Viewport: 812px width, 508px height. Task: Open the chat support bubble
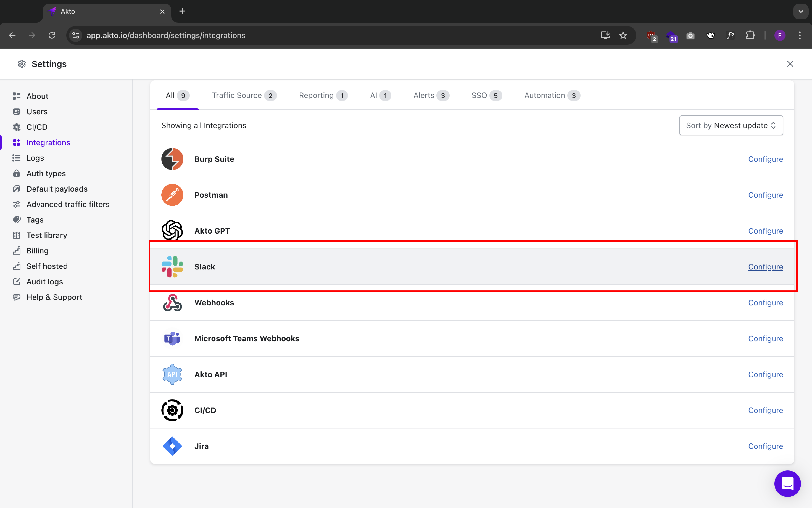(x=787, y=483)
